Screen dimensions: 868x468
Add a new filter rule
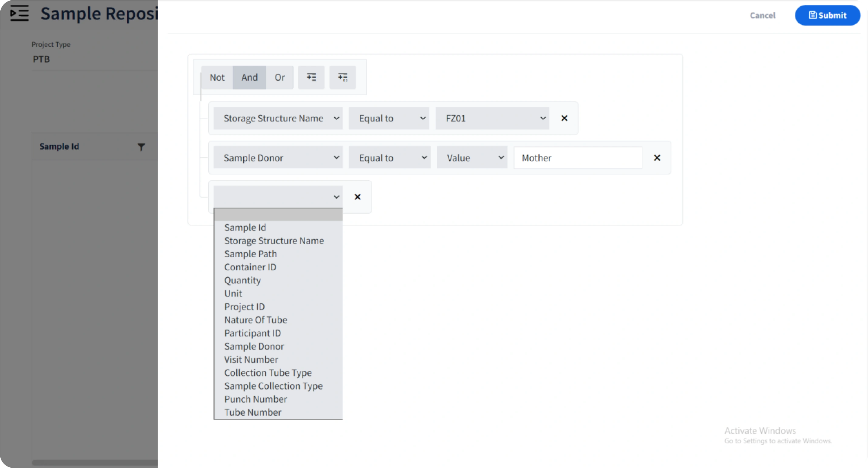coord(311,77)
